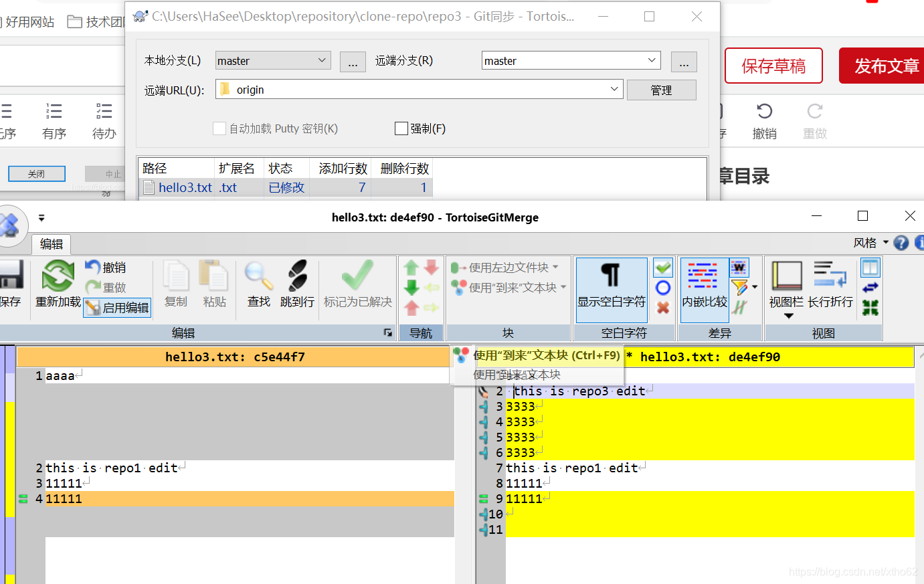Open the 本地分支 master dropdown
The image size is (924, 584).
322,60
